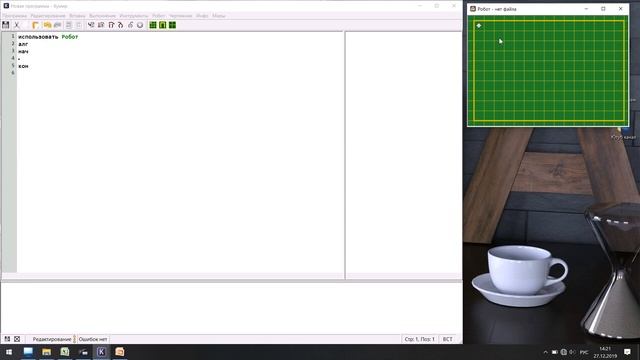Click the orange app icon in taskbar
The width and height of the screenshot is (640, 360).
pos(120,352)
